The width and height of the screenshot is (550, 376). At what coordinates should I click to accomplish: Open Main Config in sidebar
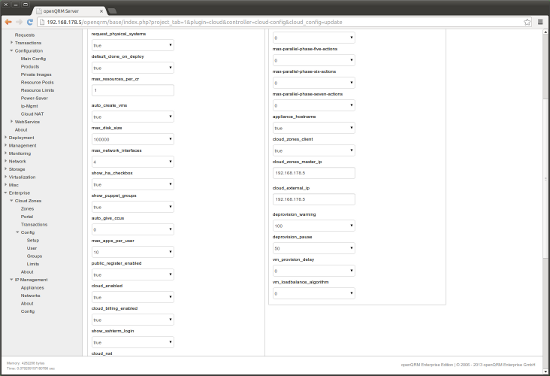tap(33, 59)
